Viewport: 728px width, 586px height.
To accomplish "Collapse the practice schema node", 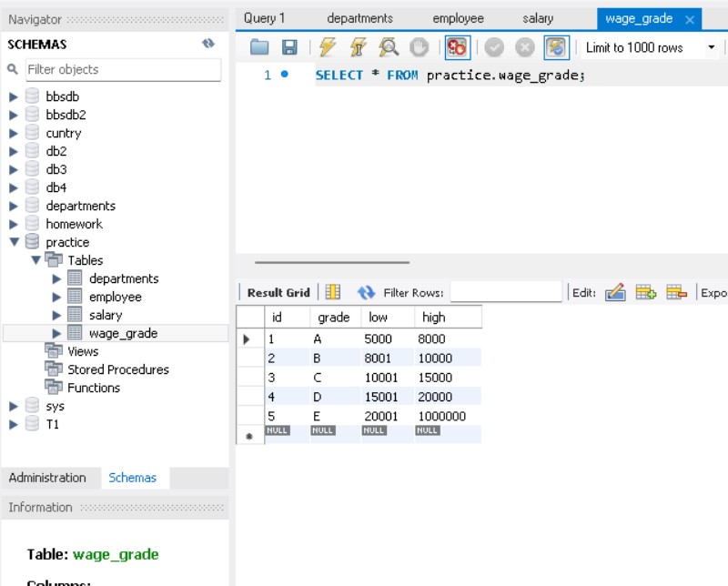I will [14, 242].
